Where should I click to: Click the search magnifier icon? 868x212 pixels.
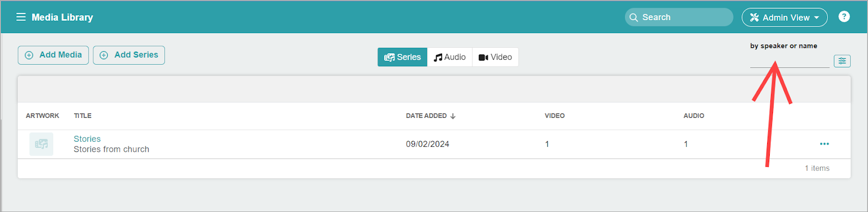coord(634,17)
